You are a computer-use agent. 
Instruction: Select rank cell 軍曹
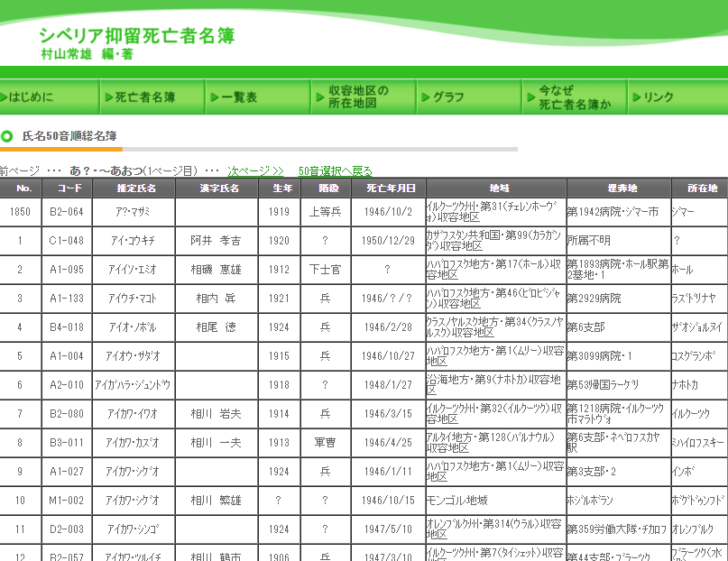326,443
